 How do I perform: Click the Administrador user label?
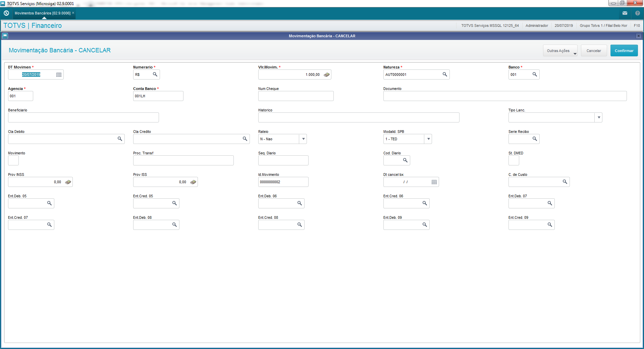click(x=537, y=26)
